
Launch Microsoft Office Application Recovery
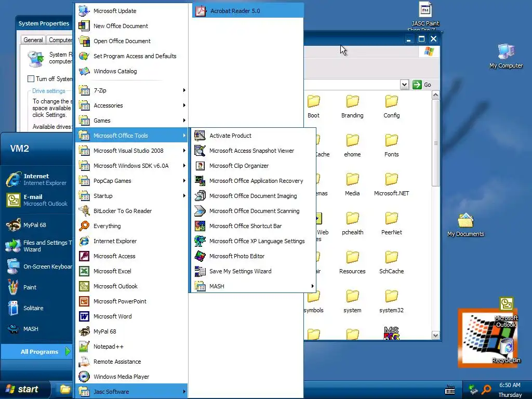point(254,181)
